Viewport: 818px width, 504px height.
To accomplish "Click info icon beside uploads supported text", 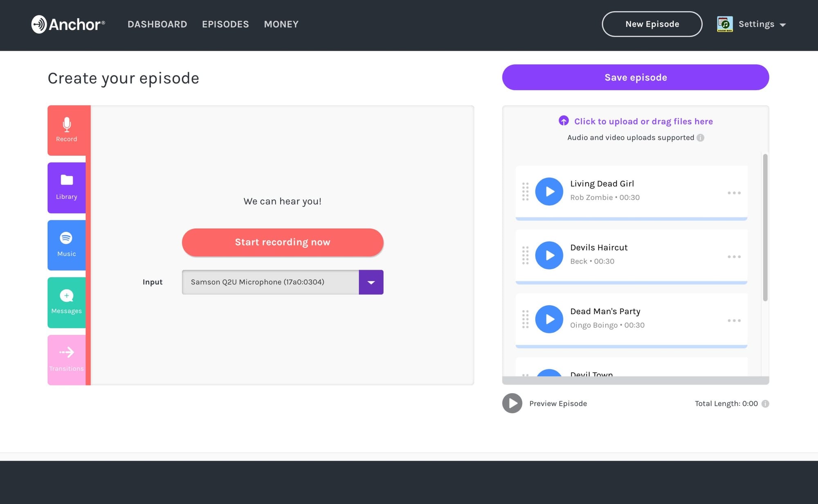I will (700, 138).
